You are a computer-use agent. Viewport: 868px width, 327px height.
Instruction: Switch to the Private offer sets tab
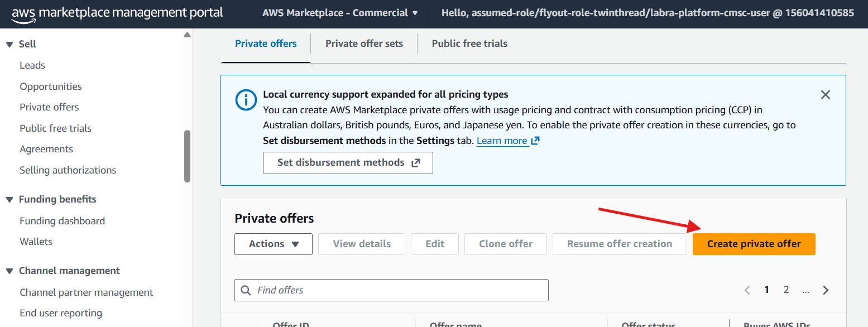[x=364, y=44]
